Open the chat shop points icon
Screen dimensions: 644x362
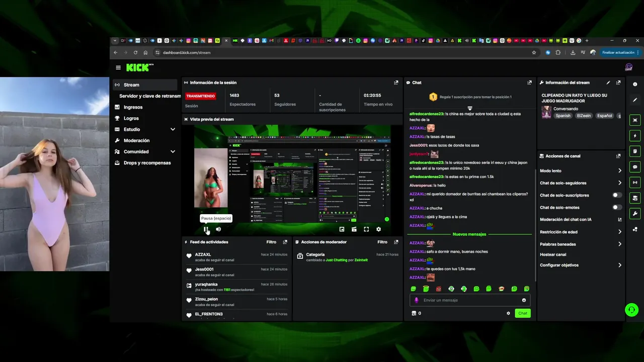click(414, 313)
